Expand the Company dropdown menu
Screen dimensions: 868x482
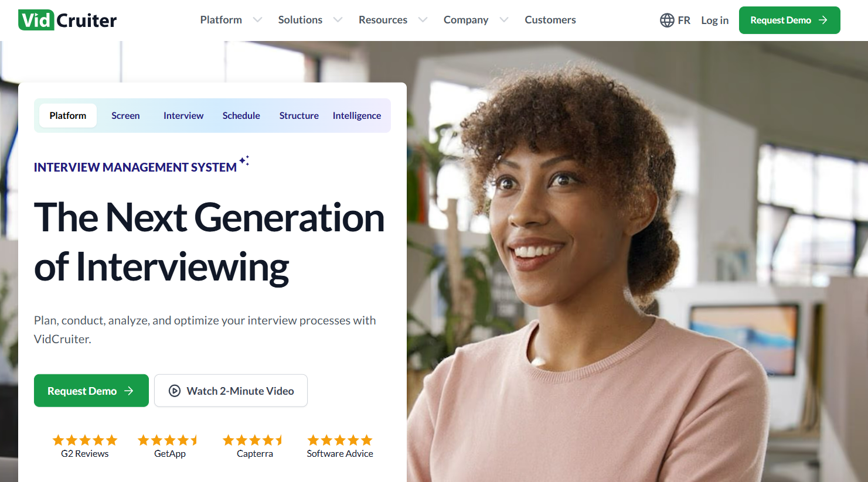[x=503, y=20]
